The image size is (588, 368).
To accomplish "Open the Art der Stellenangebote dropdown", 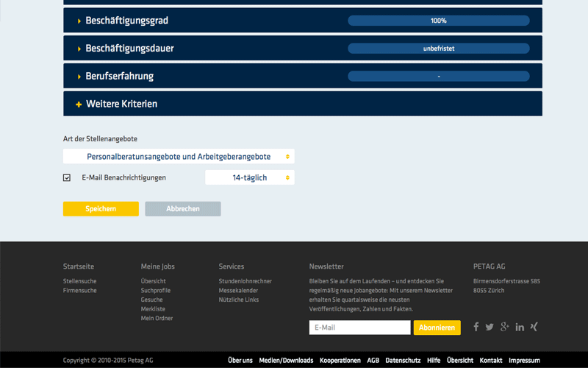I will click(x=179, y=157).
